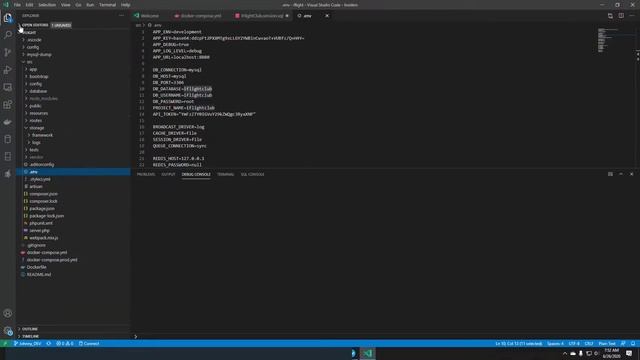Open the Explorer view in the activity bar
Image resolution: width=640 pixels, height=360 pixels.
coord(8,18)
